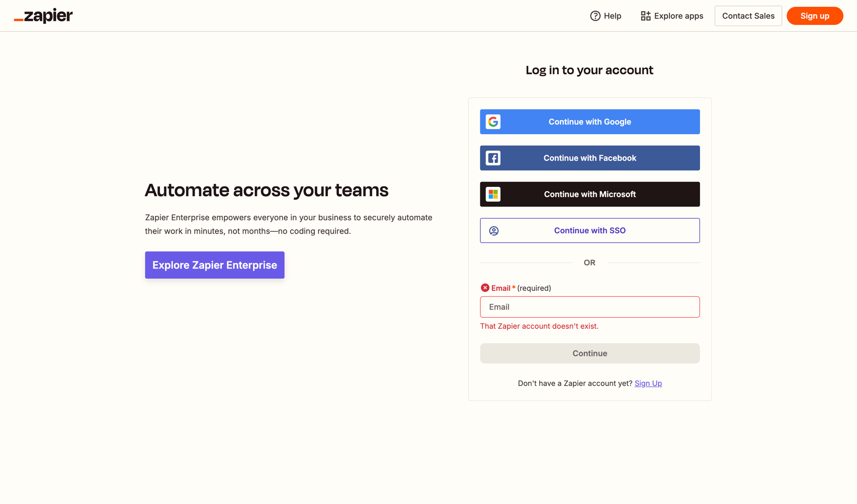Viewport: 857px width, 504px height.
Task: Continue with SSO
Action: 590,231
